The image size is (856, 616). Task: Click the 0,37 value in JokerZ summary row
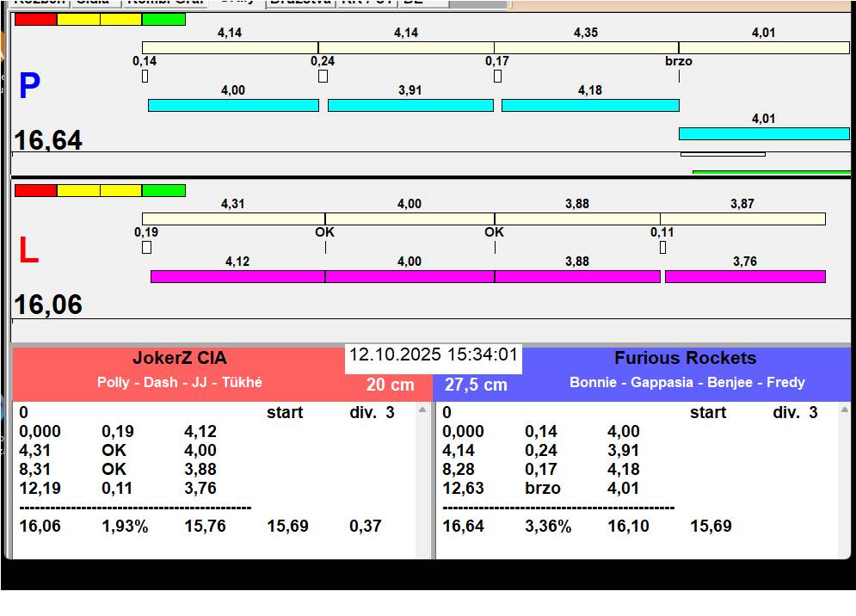coord(366,526)
